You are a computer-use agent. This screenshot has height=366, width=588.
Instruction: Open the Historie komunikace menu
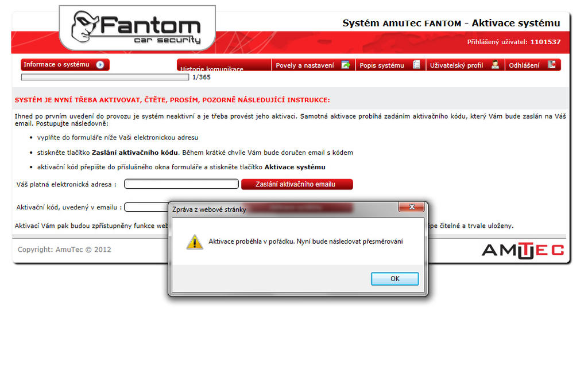(224, 65)
